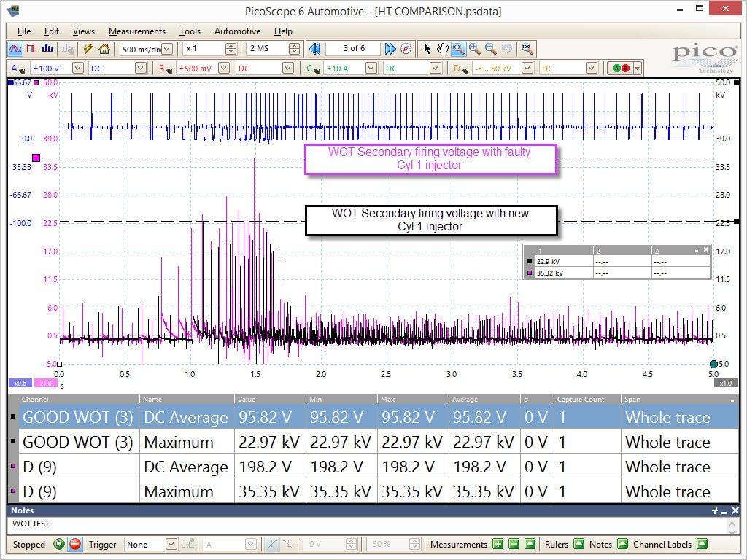The width and height of the screenshot is (747, 560).
Task: Select the D (9) Maximum measurement row
Action: tap(373, 491)
